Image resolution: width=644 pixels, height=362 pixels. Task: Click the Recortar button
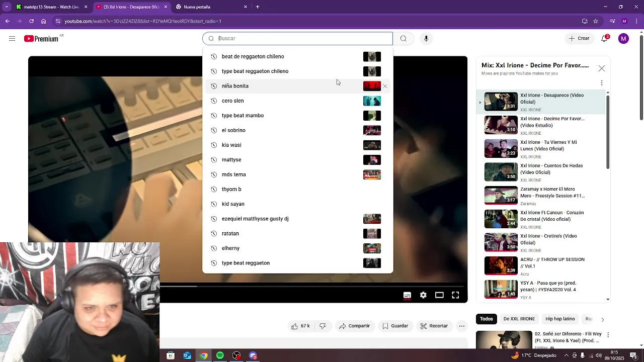coord(434,326)
